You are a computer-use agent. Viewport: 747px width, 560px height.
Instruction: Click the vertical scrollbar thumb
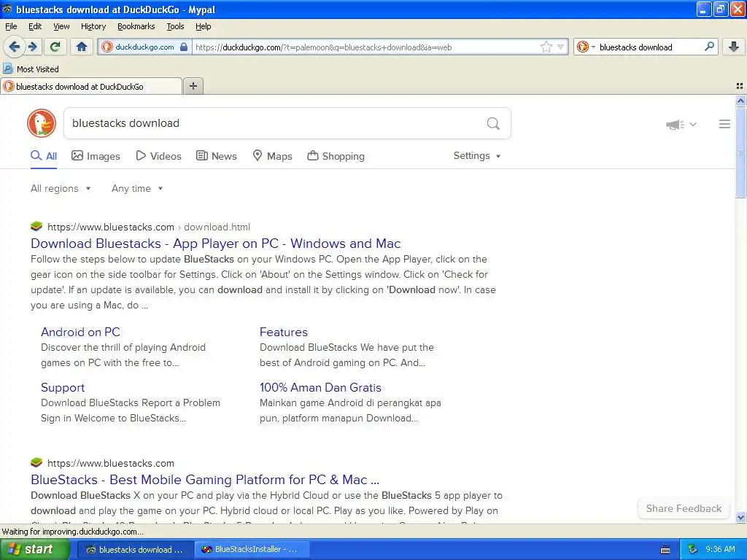coord(740,152)
